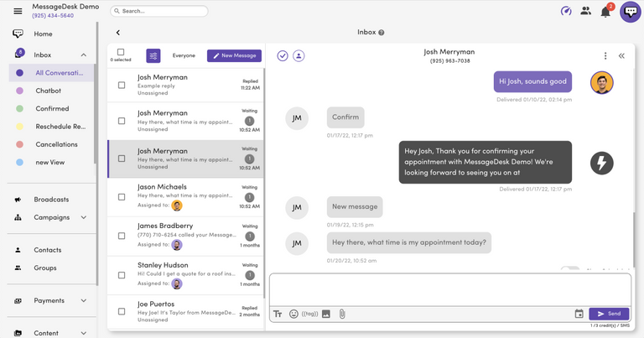
Task: Check the Jason Michaels conversation
Action: click(x=122, y=197)
